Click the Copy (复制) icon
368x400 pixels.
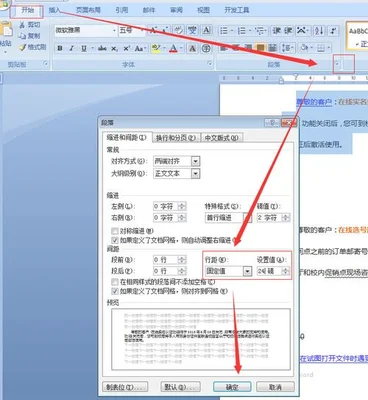22,36
